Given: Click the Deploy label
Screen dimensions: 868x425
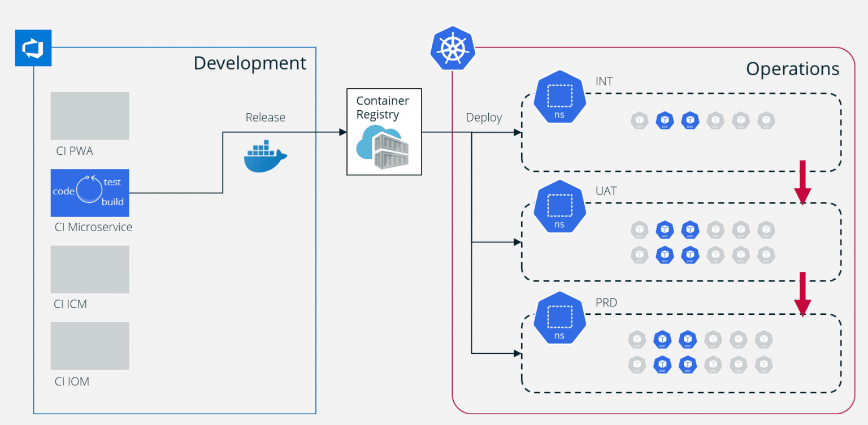Looking at the screenshot, I should pyautogui.click(x=483, y=118).
